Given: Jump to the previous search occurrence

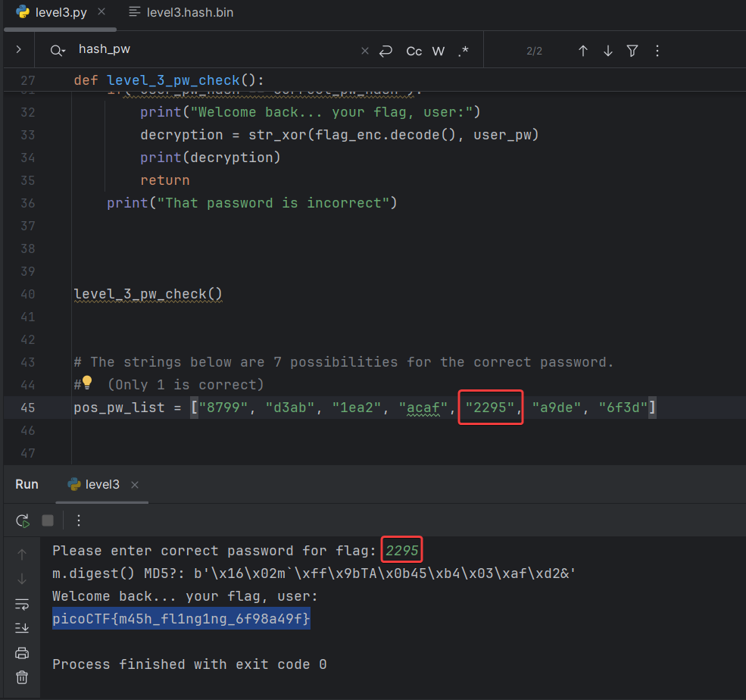Looking at the screenshot, I should [582, 51].
